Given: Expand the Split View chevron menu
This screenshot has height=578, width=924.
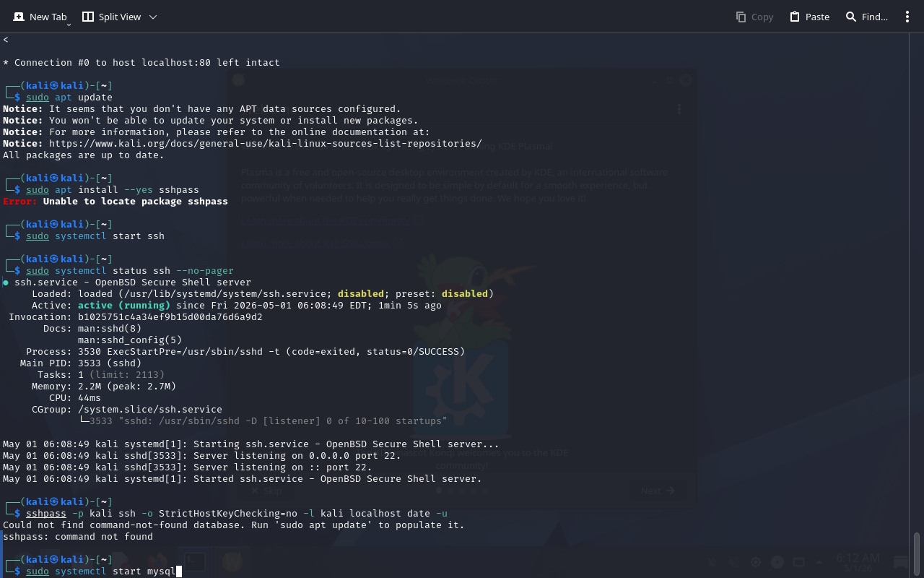Looking at the screenshot, I should click(152, 17).
